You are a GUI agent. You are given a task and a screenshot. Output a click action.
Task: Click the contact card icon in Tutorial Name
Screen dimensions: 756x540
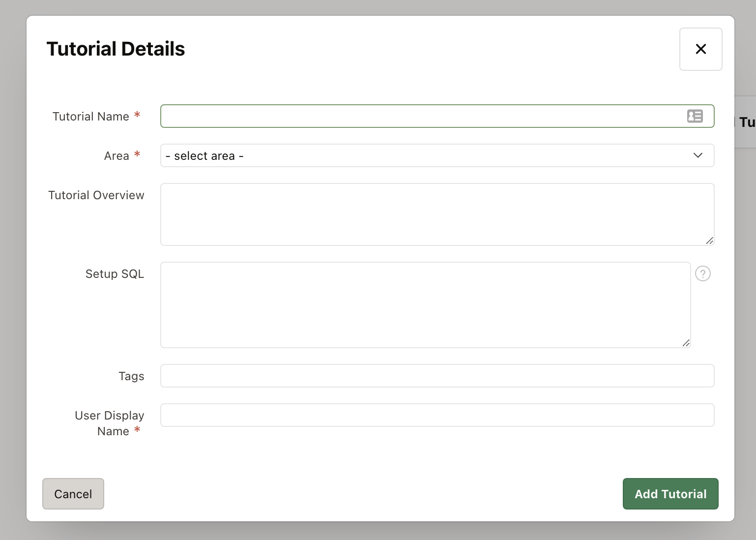tap(695, 116)
